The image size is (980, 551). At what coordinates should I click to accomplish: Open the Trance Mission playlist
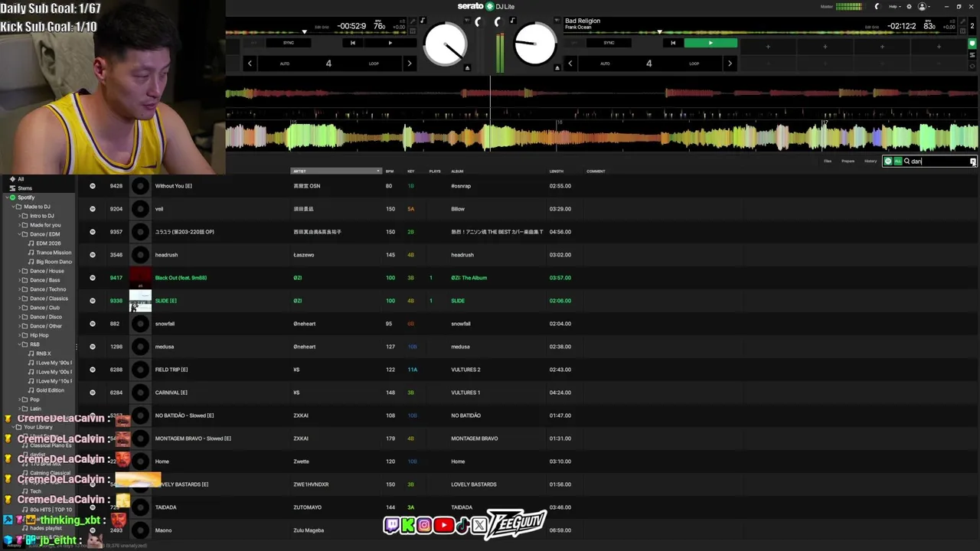[x=54, y=253]
